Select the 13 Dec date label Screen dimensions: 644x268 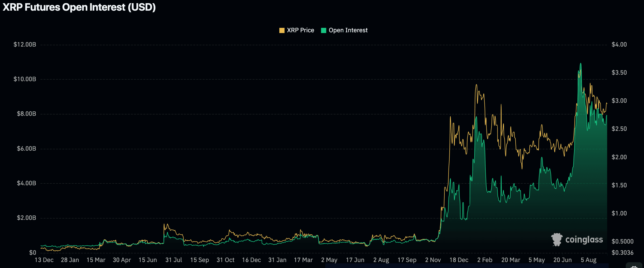[x=44, y=260]
